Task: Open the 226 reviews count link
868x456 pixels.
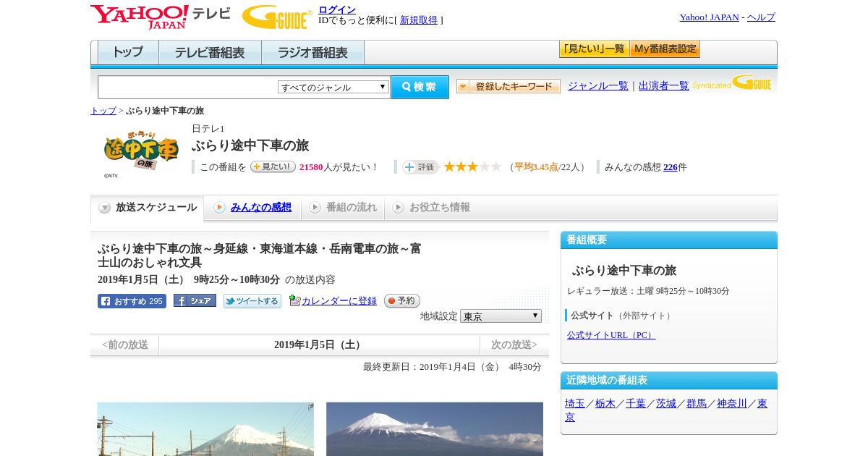Action: (671, 167)
